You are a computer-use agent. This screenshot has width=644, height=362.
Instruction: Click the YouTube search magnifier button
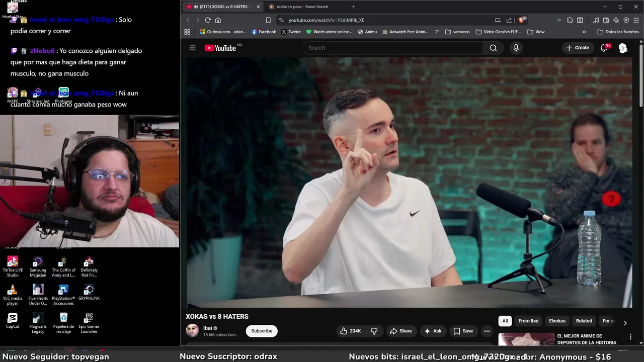click(x=493, y=48)
